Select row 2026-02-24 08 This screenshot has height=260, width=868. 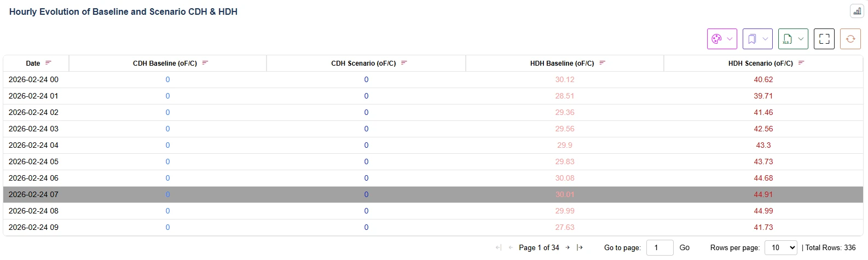pos(433,211)
